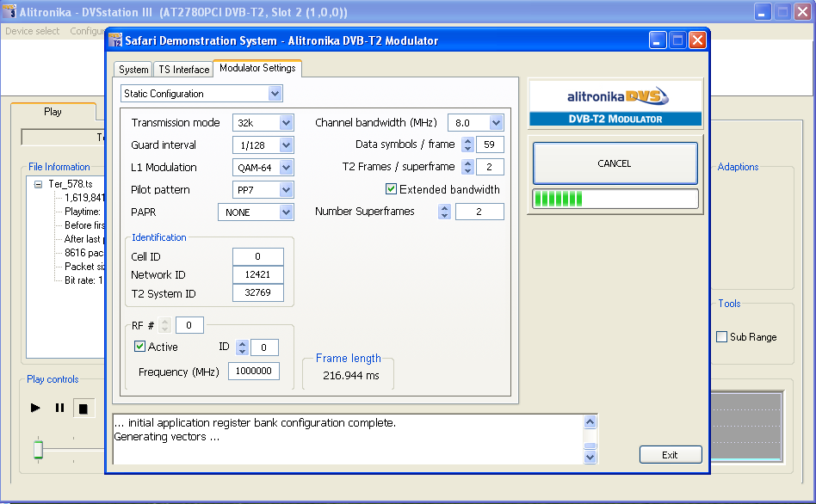The width and height of the screenshot is (816, 504).
Task: Adjust the Data symbols per frame stepper
Action: tap(468, 144)
